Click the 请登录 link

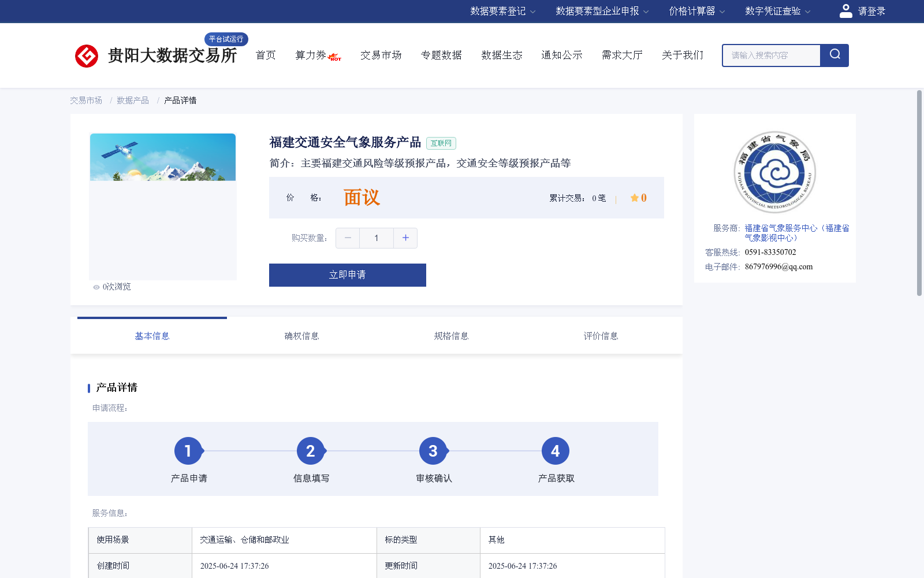click(871, 11)
